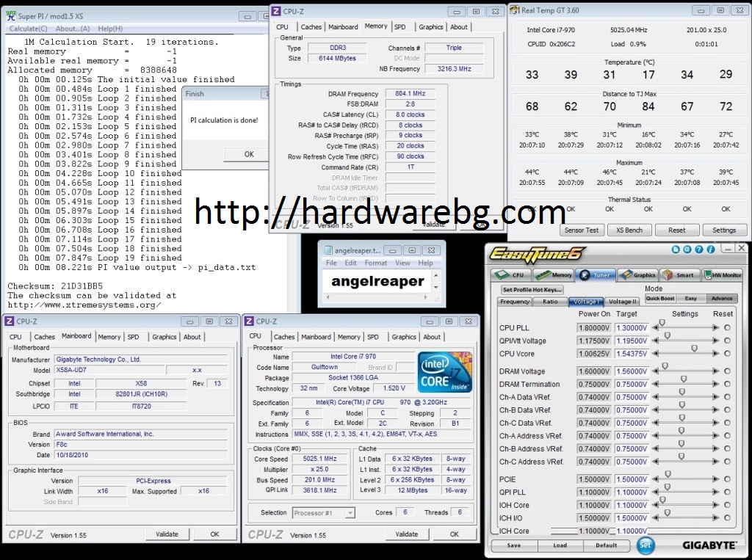Decrease DRAM Voltage with the left arrow
This screenshot has height=560, width=752.
coord(655,371)
